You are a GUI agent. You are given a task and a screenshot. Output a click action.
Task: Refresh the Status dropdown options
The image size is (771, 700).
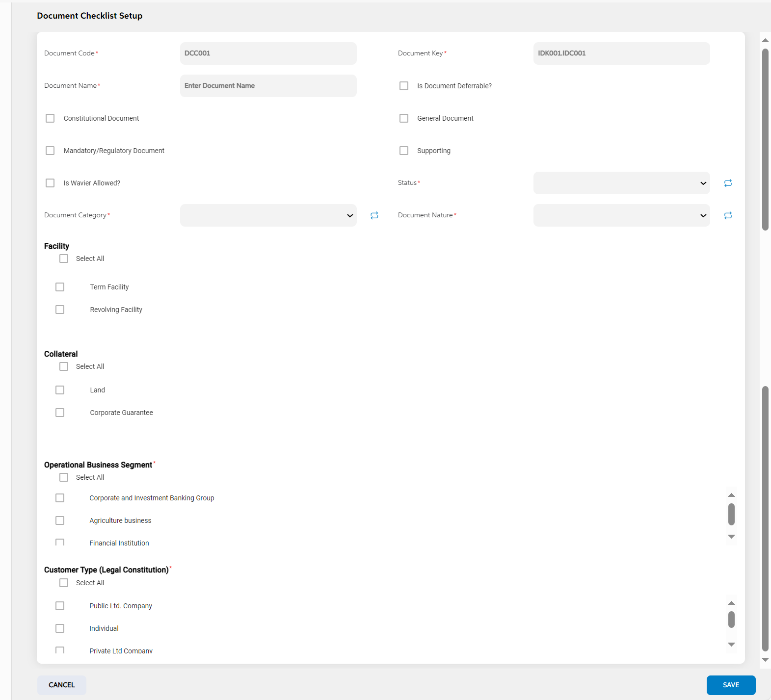pyautogui.click(x=728, y=183)
